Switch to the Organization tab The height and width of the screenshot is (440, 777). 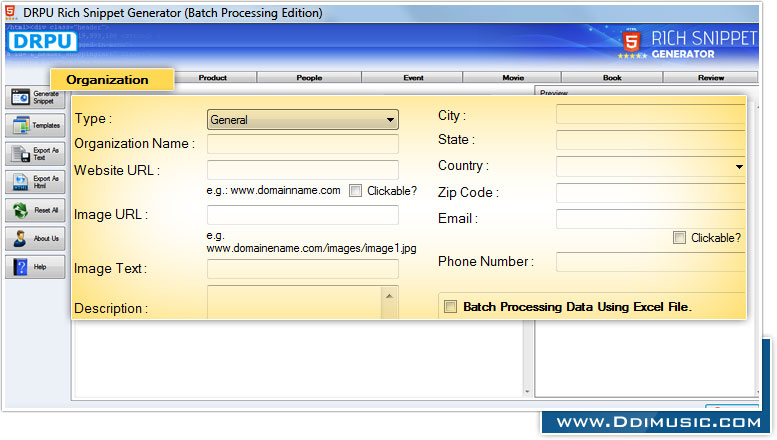(x=112, y=80)
